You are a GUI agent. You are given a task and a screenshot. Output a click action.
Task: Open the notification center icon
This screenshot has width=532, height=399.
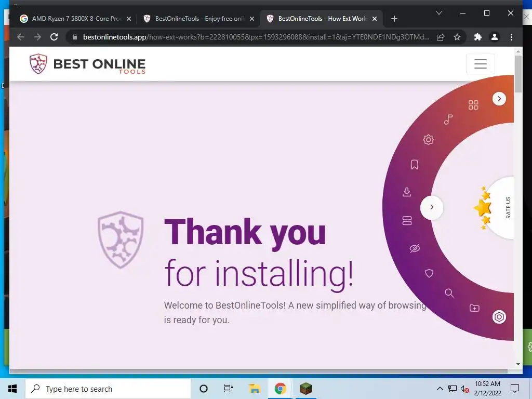[515, 389]
